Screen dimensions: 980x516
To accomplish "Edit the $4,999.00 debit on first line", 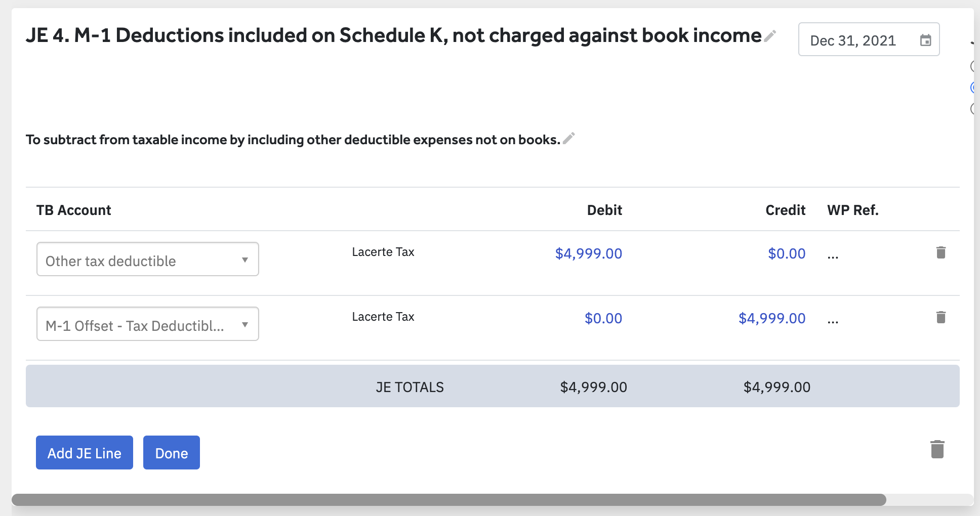I will point(588,253).
